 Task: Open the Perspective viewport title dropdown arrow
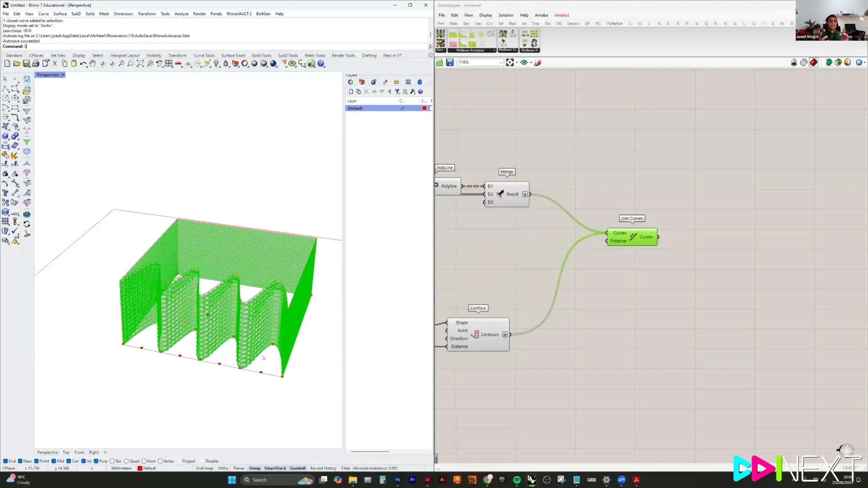[x=63, y=75]
